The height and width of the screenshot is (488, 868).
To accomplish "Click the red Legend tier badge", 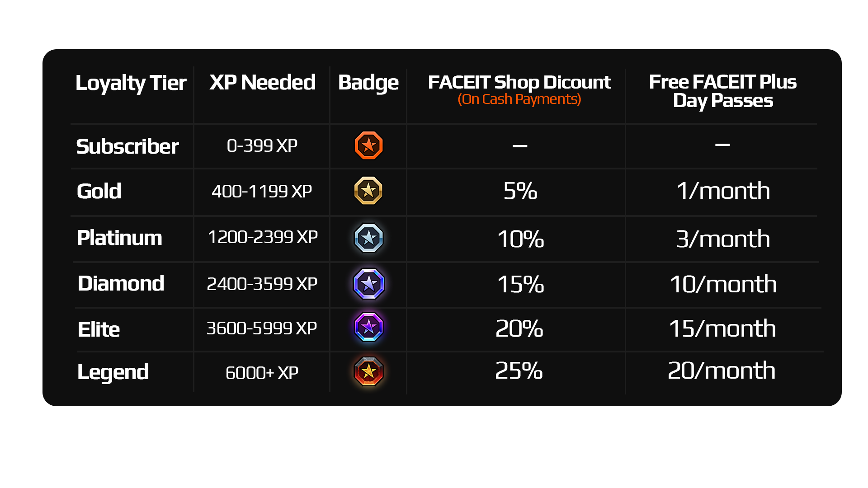I will [x=368, y=371].
